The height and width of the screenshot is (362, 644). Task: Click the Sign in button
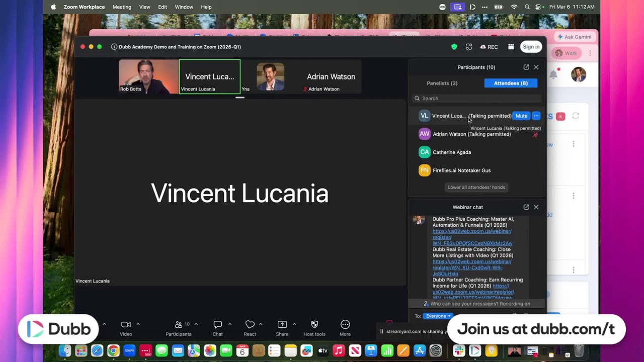[531, 47]
